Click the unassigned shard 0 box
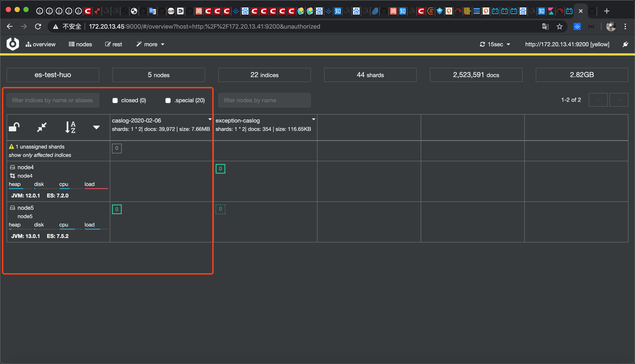 click(117, 148)
